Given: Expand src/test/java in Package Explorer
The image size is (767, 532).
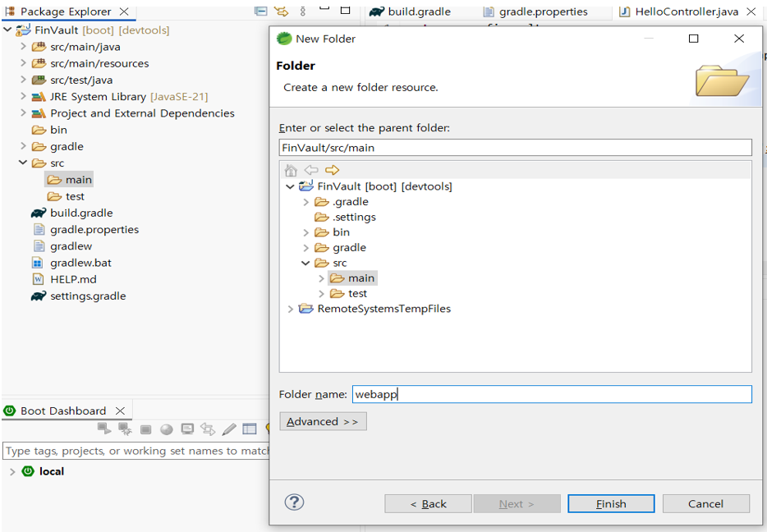Looking at the screenshot, I should coord(23,80).
